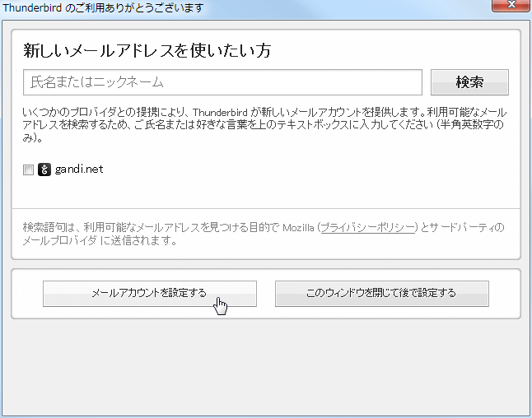This screenshot has height=418, width=532.
Task: Open the プライバシーポリシー privacy policy link
Action: coord(368,227)
